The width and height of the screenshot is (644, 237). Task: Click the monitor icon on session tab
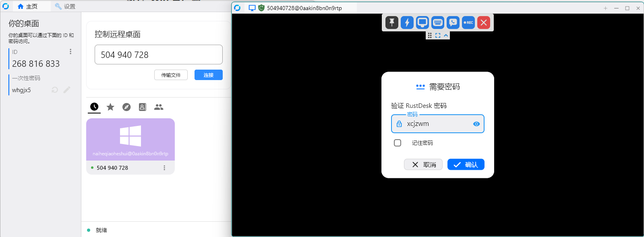[x=252, y=8]
